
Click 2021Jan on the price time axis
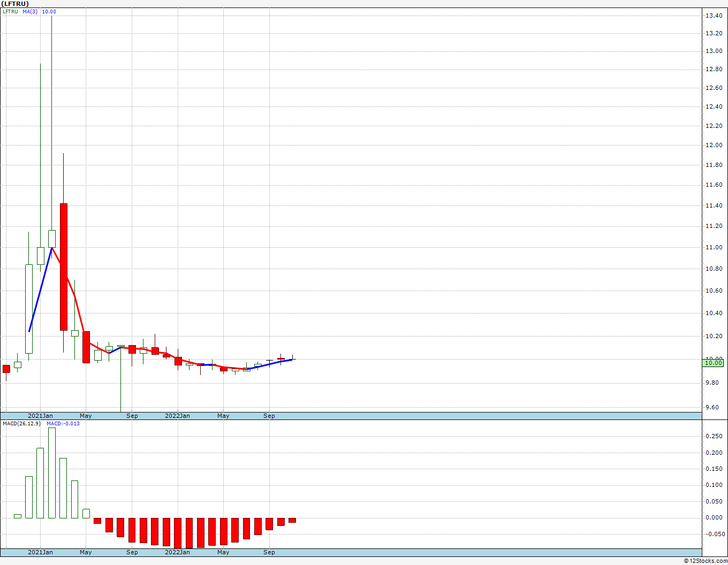[x=41, y=416]
